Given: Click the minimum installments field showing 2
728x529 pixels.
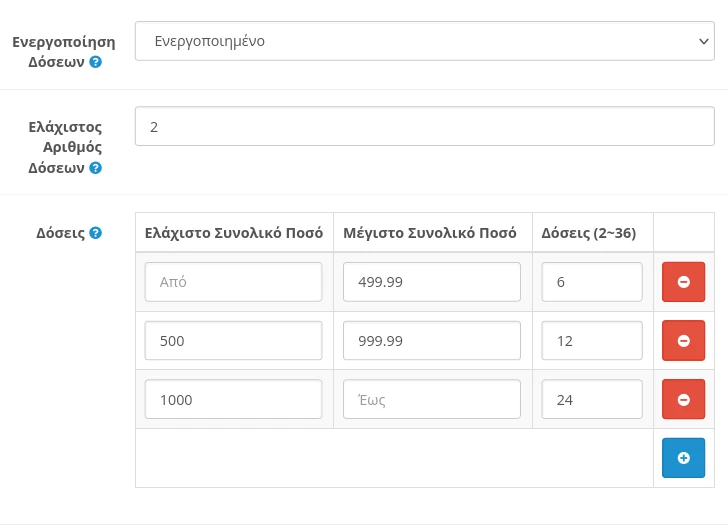Looking at the screenshot, I should click(x=424, y=127).
